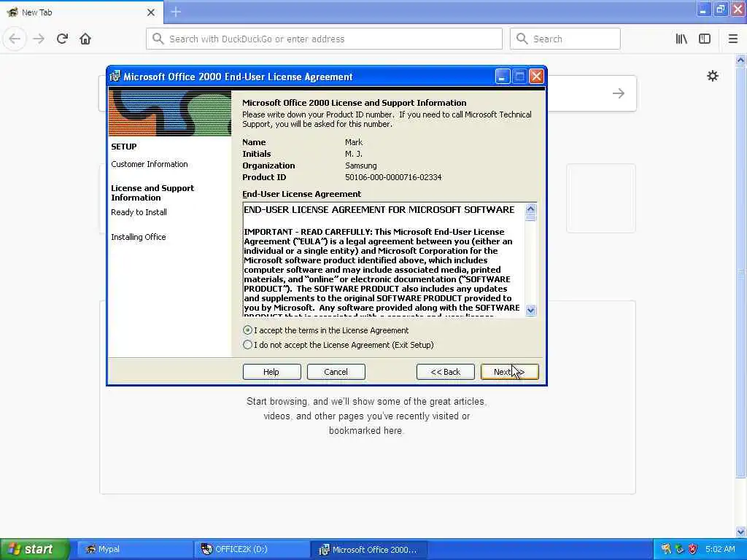The image size is (747, 560).
Task: Open the Windows start menu
Action: pyautogui.click(x=35, y=549)
